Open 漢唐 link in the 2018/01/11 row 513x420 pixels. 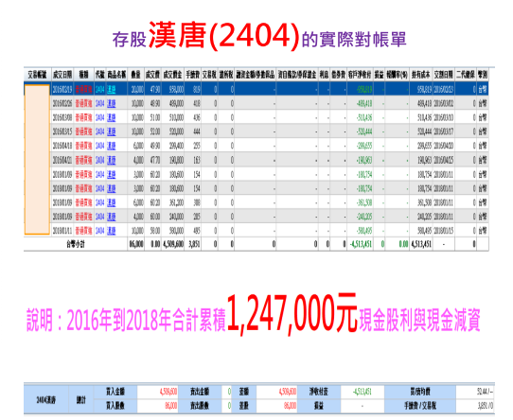(x=112, y=231)
